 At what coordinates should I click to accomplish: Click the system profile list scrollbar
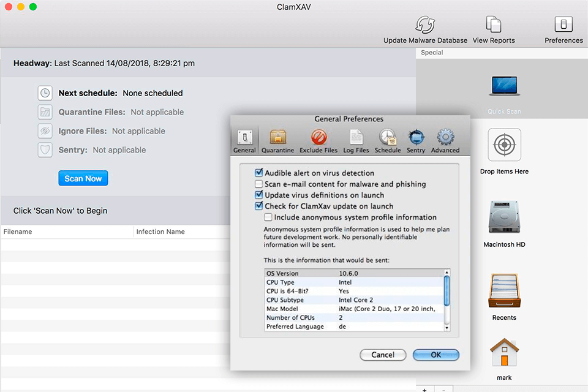tap(447, 291)
